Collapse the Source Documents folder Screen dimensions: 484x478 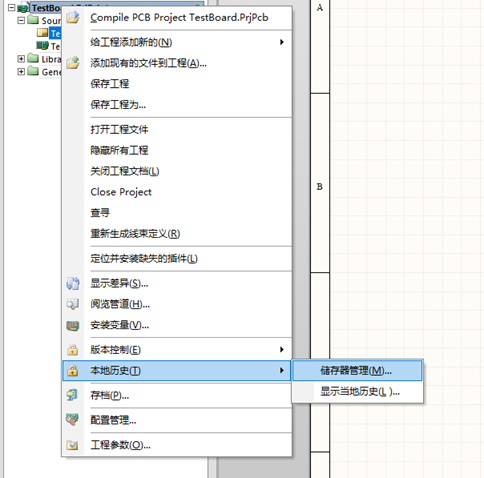coord(21,20)
